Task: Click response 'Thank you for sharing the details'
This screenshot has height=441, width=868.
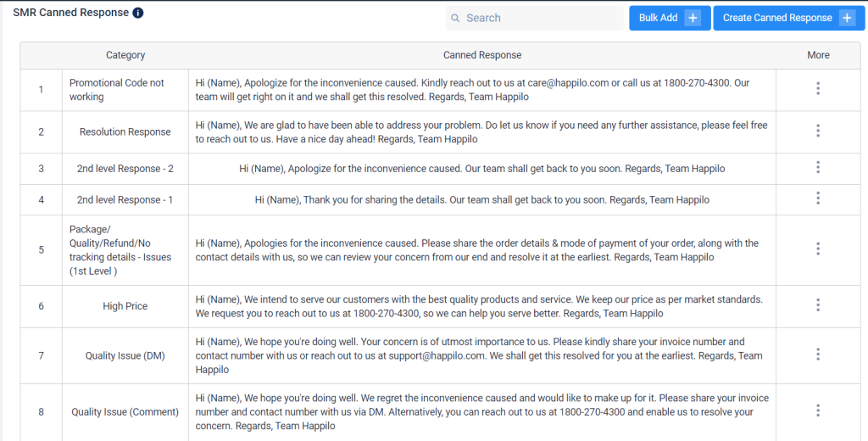Action: click(x=482, y=199)
